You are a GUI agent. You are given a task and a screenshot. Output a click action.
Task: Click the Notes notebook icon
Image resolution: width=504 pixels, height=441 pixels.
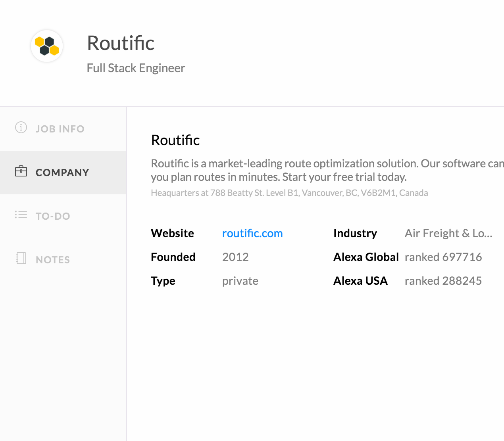(x=21, y=258)
